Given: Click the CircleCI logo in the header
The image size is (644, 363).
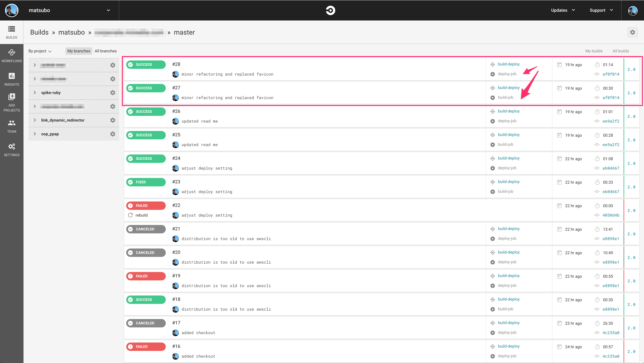Looking at the screenshot, I should (x=331, y=10).
